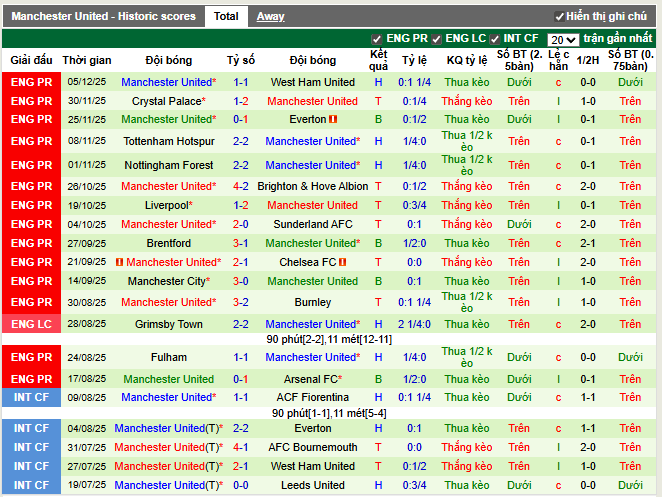Open Tottenham Hotspur team link
This screenshot has height=497, width=662.
(169, 141)
